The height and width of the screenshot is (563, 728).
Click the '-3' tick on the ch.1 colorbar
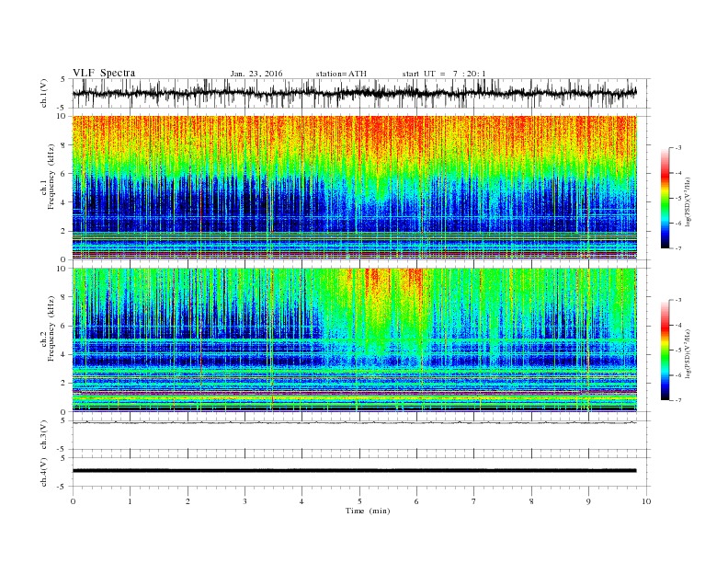point(678,148)
